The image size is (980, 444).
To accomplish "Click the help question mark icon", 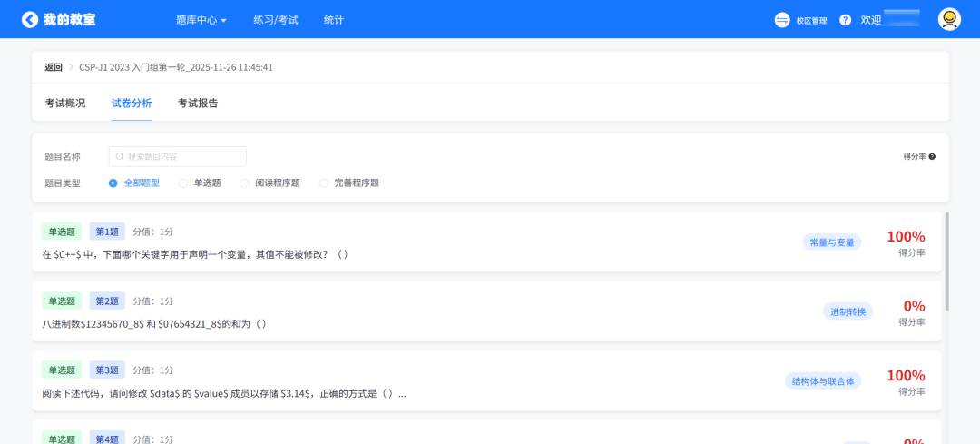I will click(845, 20).
